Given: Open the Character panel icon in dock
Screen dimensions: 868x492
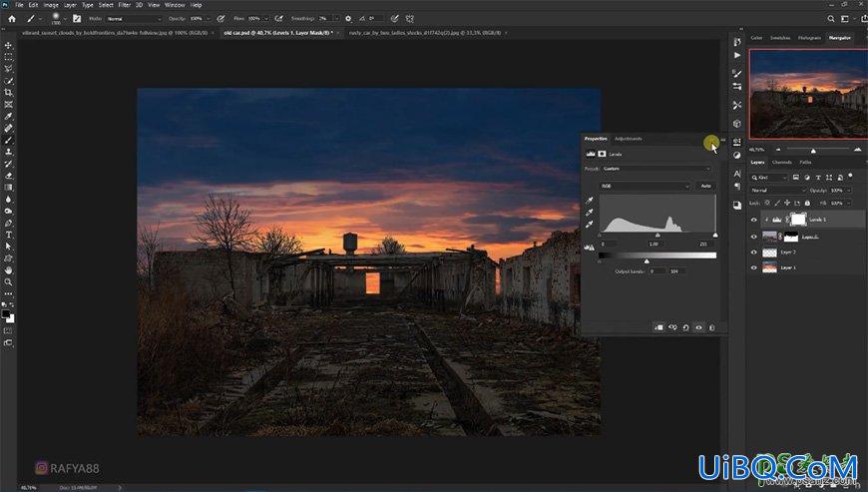Looking at the screenshot, I should point(737,174).
